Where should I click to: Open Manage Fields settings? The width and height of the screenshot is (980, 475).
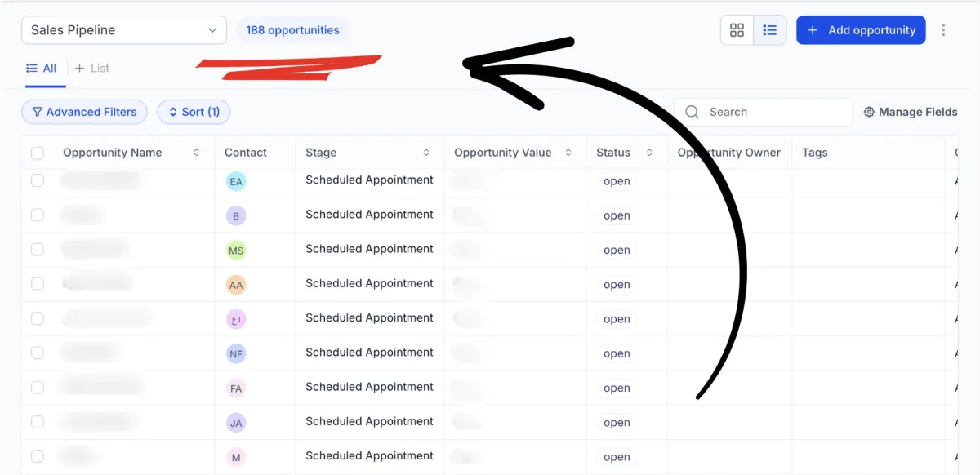pos(910,112)
